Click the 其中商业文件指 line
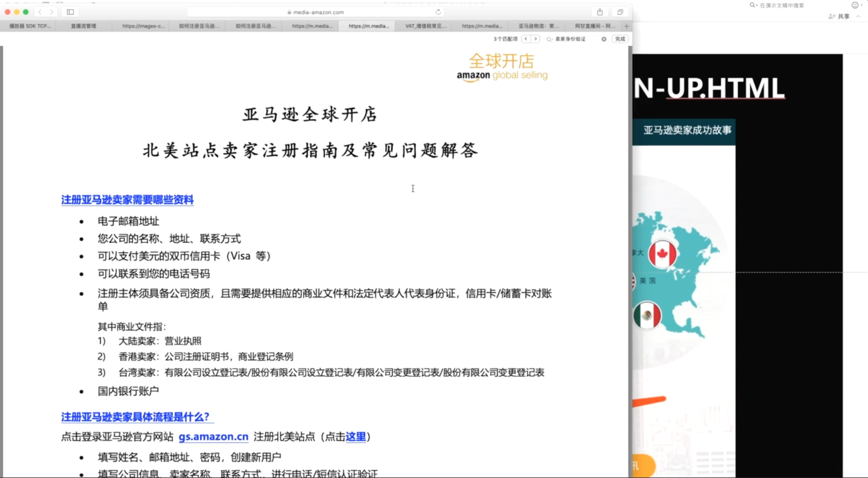868x478 pixels. [132, 327]
